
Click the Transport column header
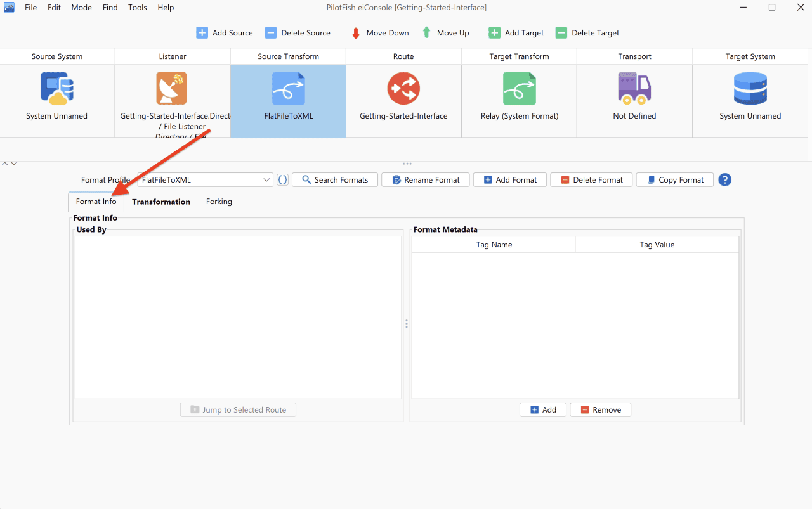coord(634,56)
